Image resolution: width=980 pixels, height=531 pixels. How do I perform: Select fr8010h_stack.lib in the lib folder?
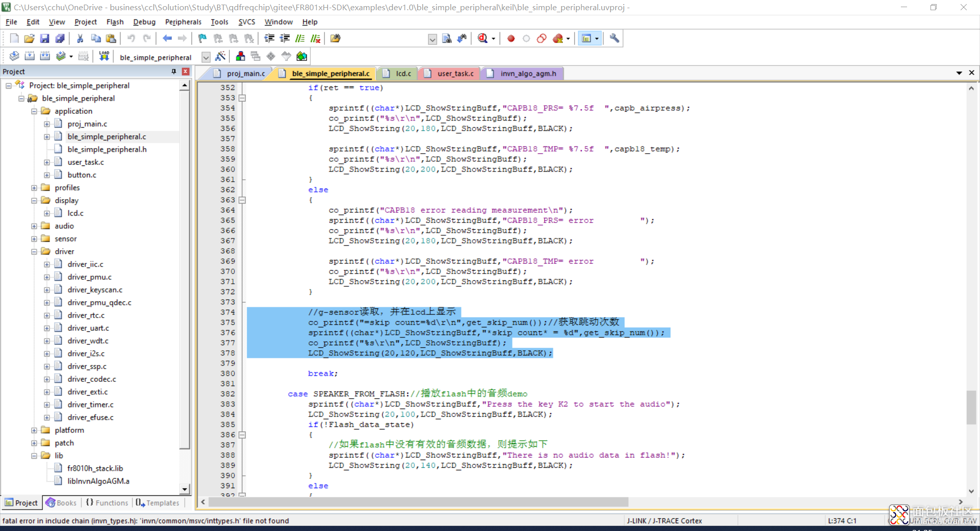coord(95,469)
